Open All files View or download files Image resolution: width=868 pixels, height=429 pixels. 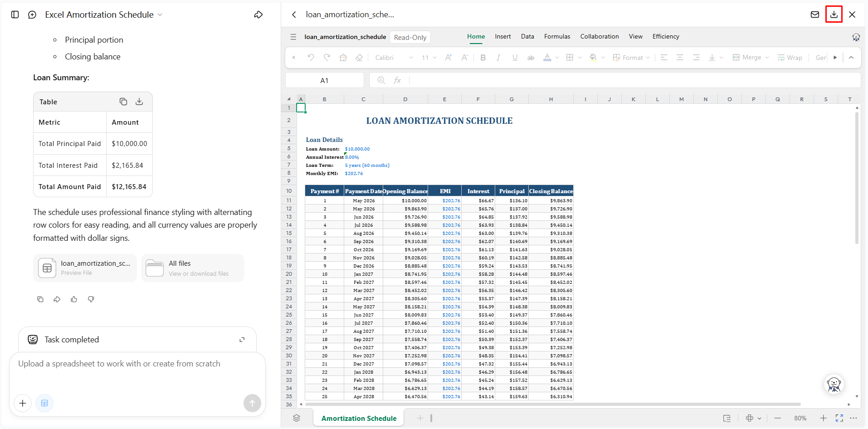[x=193, y=268]
